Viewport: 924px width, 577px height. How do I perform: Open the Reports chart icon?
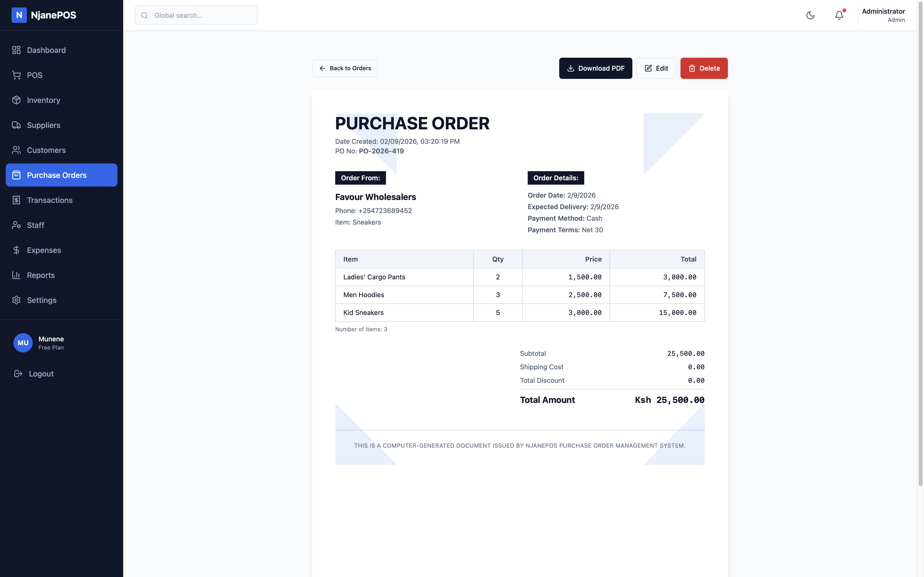[x=16, y=275]
